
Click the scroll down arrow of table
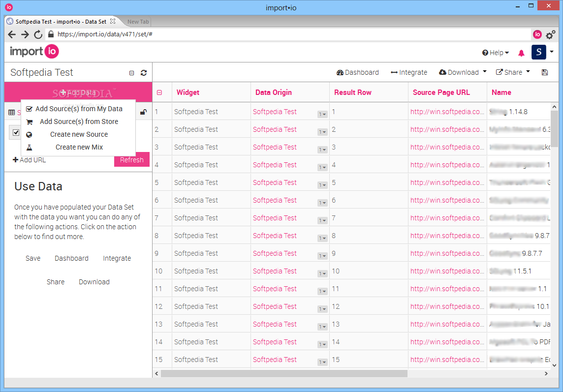click(x=554, y=365)
